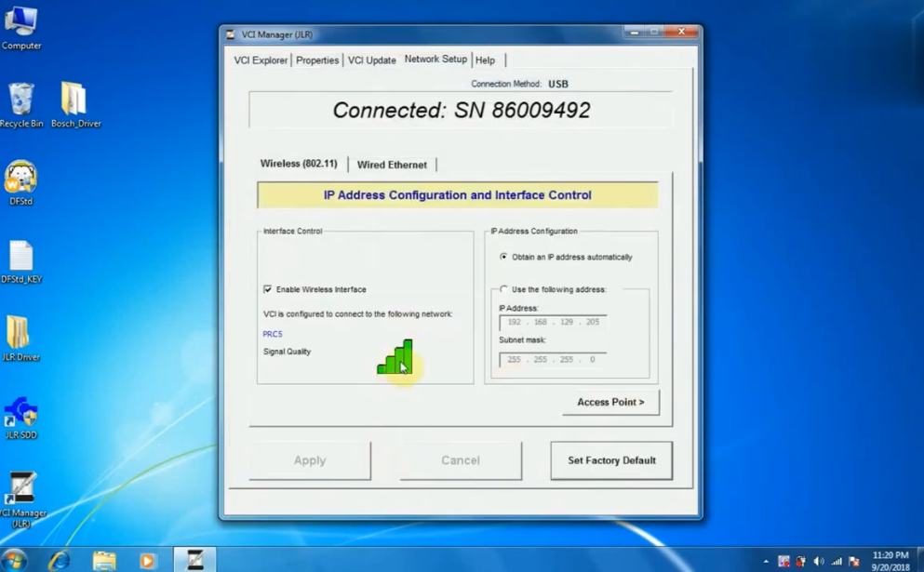924x572 pixels.
Task: Open the network signal tray icon
Action: [837, 562]
